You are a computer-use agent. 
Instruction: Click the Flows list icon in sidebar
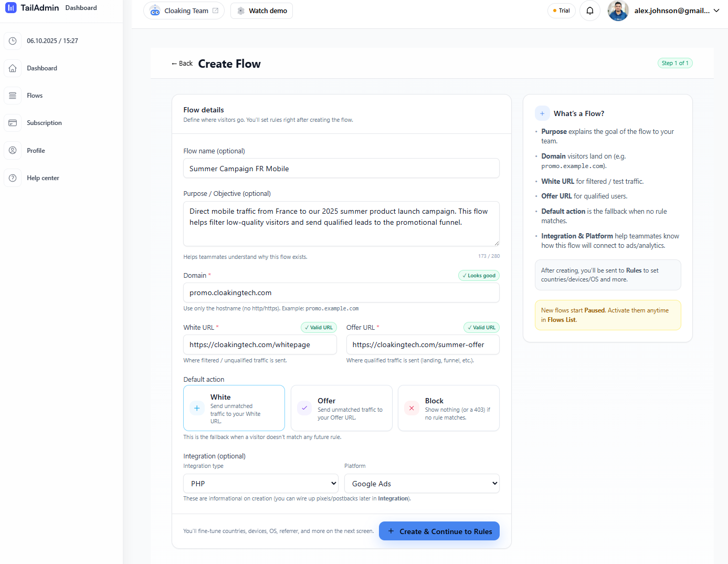(x=13, y=96)
